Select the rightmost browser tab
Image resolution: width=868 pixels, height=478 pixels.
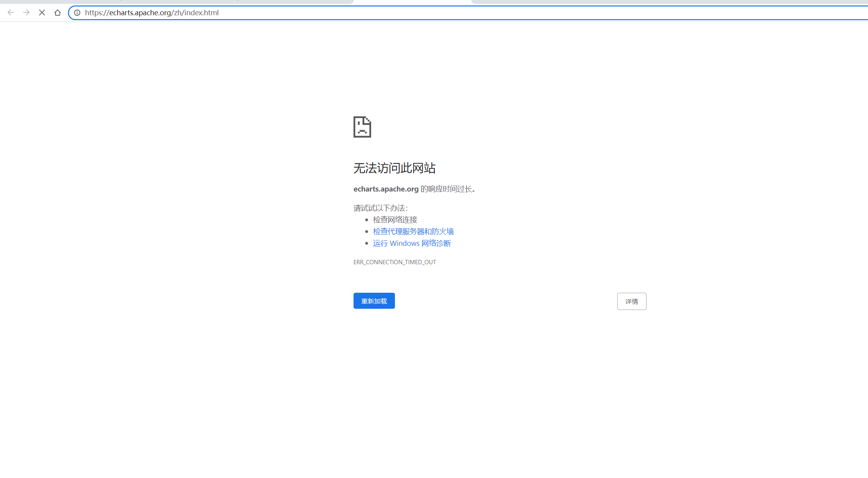coord(664,2)
